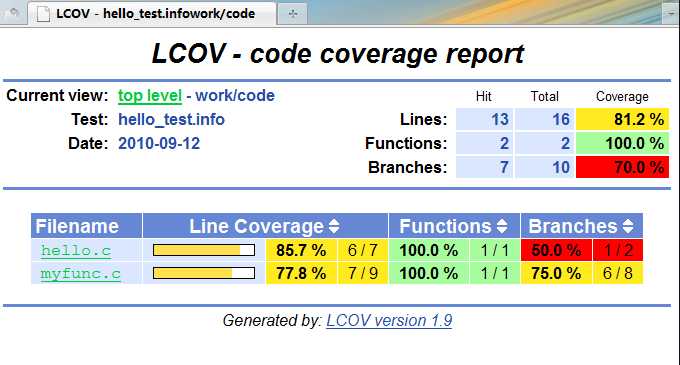The height and width of the screenshot is (365, 680).
Task: Open the new tab button
Action: pyautogui.click(x=292, y=14)
